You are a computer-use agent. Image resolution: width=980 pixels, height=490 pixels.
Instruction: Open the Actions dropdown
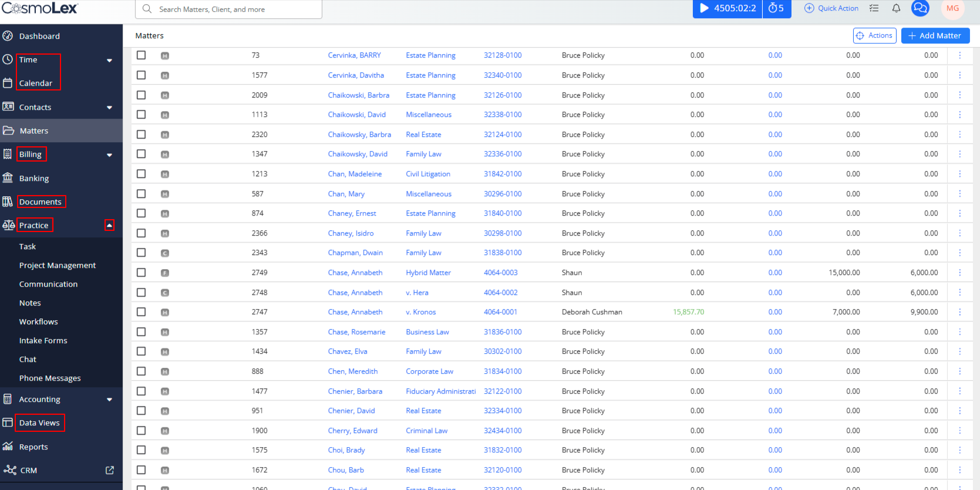click(874, 35)
